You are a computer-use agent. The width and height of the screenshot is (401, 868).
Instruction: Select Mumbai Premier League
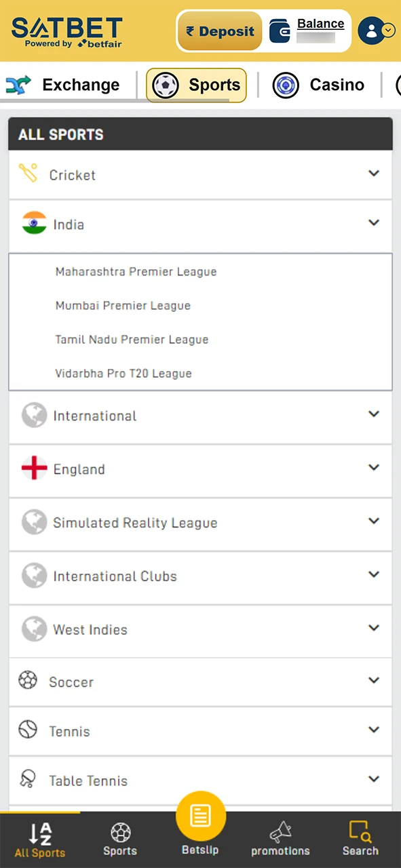coord(123,305)
